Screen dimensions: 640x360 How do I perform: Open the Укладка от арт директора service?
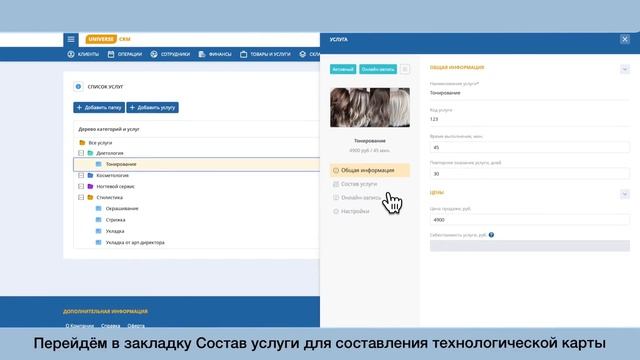tap(135, 242)
